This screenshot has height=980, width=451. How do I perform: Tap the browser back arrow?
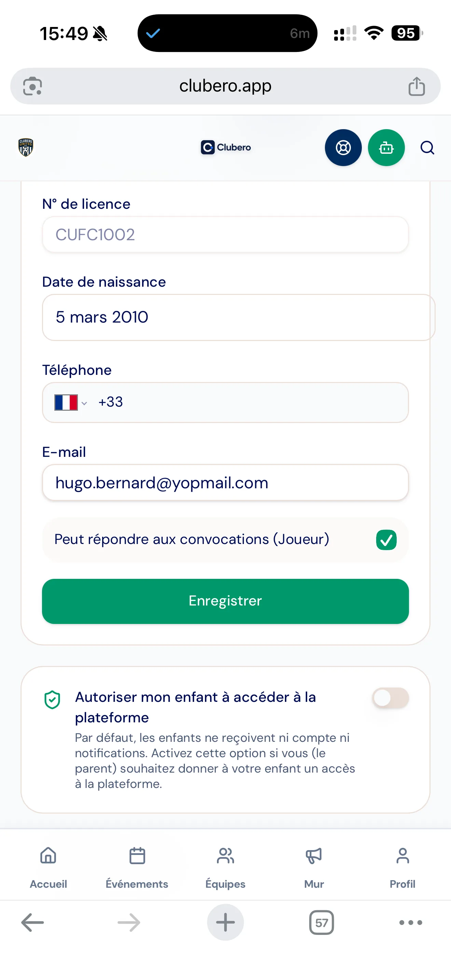pyautogui.click(x=32, y=923)
